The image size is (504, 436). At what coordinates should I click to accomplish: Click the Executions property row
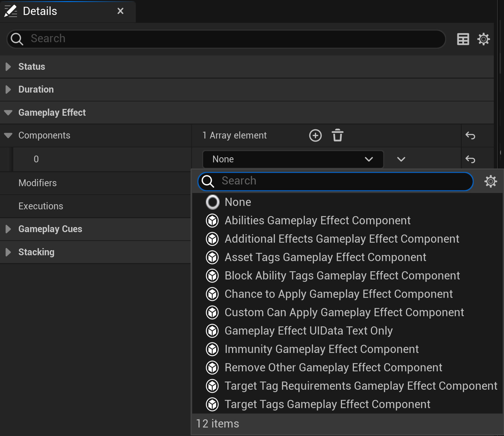click(x=95, y=206)
